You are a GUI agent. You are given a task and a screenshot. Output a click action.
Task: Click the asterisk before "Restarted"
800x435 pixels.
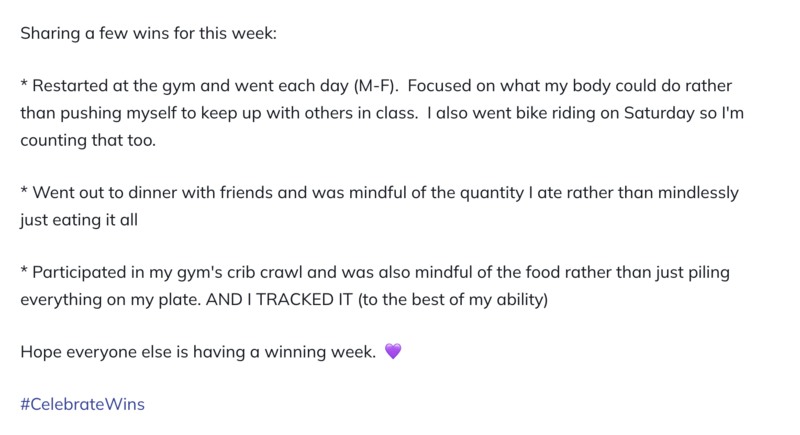24,83
